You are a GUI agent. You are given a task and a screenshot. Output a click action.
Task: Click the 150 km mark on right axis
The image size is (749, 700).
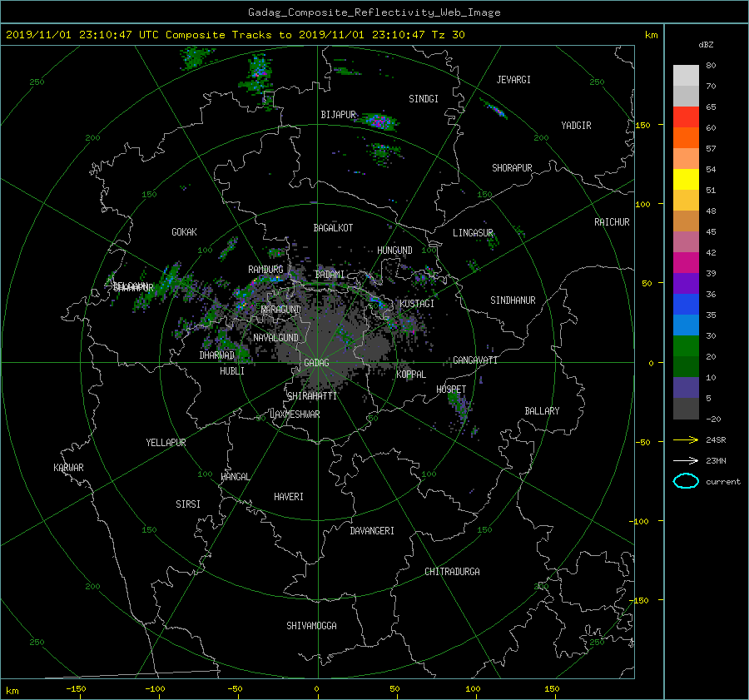(x=643, y=125)
